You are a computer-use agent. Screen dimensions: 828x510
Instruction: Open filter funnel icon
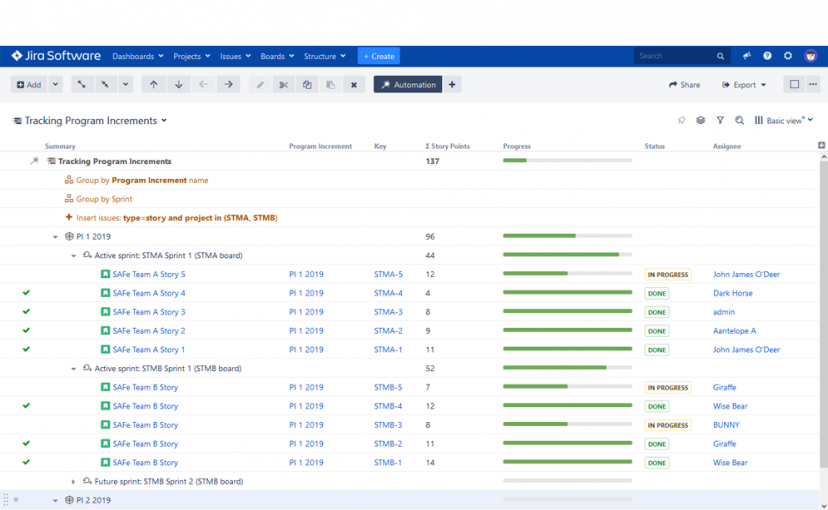tap(720, 120)
